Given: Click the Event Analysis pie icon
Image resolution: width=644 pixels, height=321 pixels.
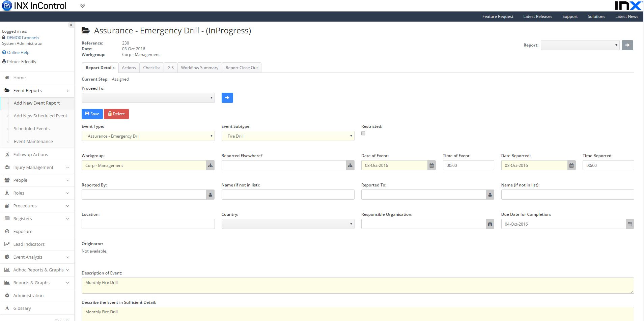Looking at the screenshot, I should 7,257.
